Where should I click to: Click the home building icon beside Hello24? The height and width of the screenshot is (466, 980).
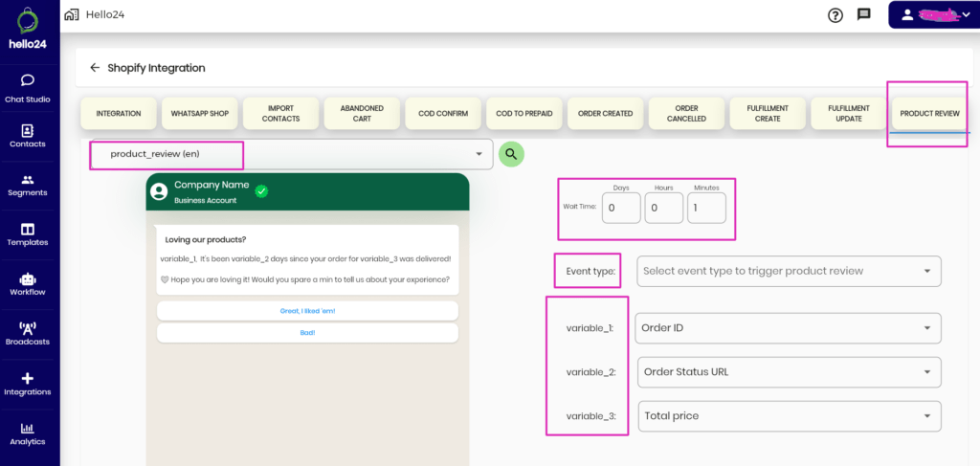click(x=72, y=14)
